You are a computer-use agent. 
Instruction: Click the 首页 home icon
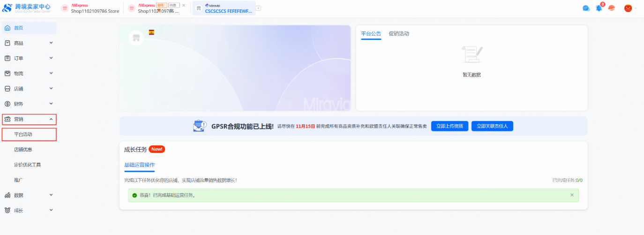pyautogui.click(x=7, y=28)
